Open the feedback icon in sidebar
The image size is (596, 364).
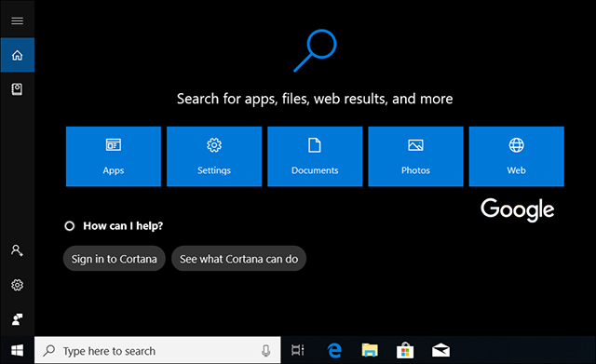click(x=17, y=319)
